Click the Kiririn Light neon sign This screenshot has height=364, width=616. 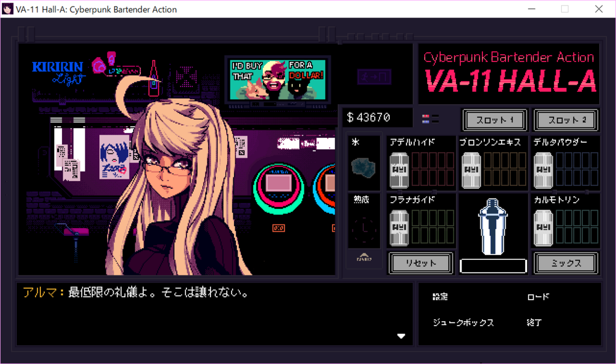tap(58, 73)
